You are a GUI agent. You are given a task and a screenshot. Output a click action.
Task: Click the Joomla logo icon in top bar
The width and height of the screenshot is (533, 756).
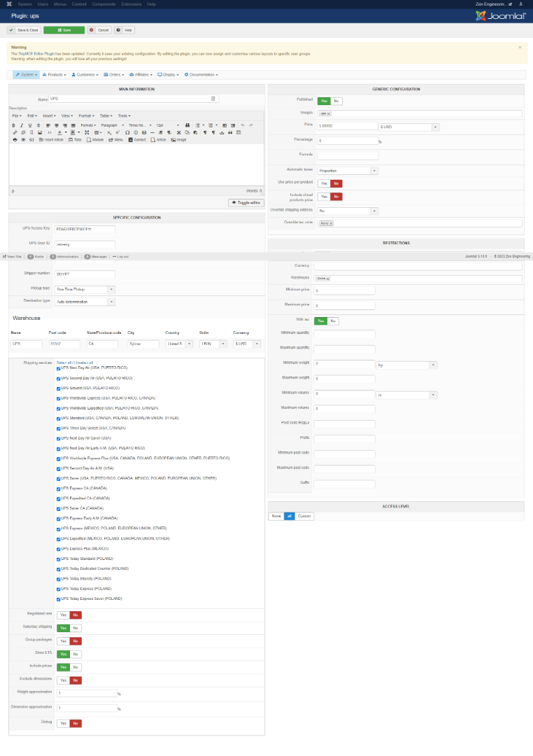9,4
